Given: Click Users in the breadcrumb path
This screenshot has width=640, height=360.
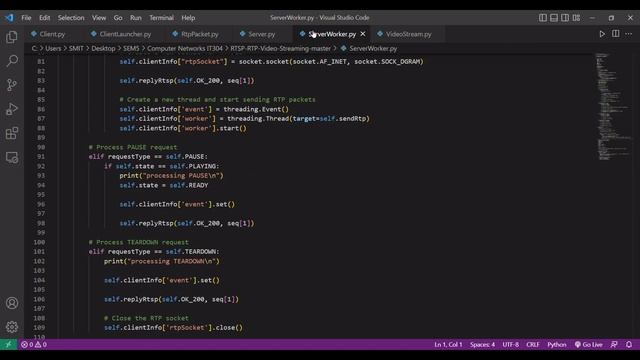Looking at the screenshot, I should point(53,49).
